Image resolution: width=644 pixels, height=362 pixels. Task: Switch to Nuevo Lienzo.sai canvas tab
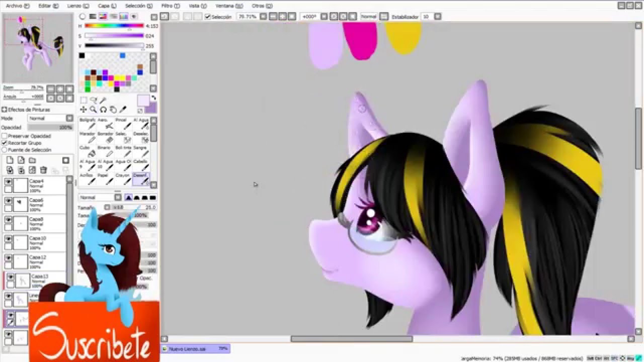pos(187,348)
